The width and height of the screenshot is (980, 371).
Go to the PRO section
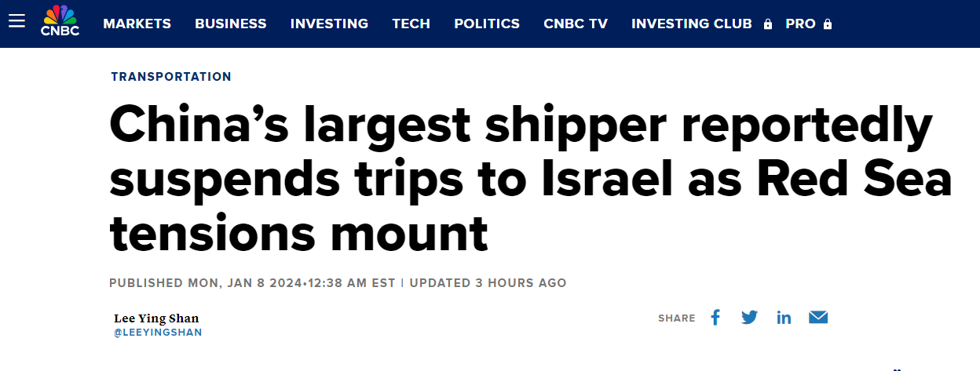pos(800,24)
